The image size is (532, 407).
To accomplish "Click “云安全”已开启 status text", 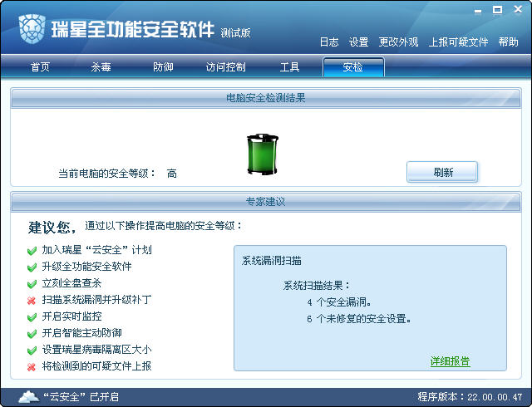I will click(x=81, y=397).
